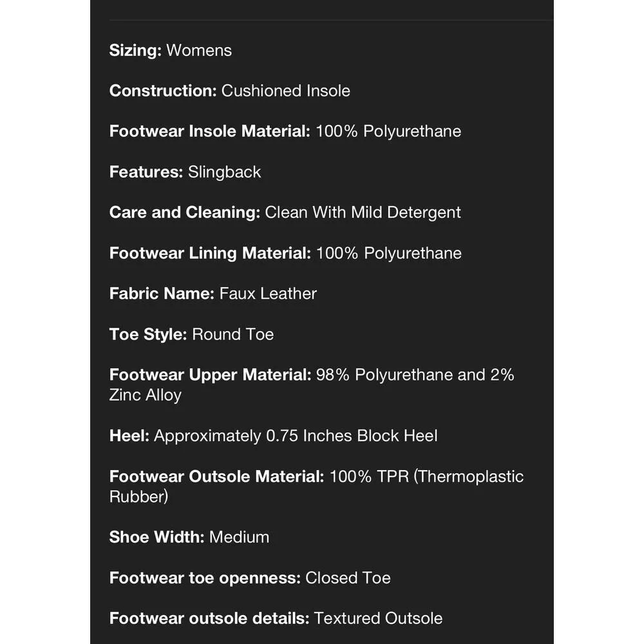This screenshot has width=644, height=644.
Task: Select the "Faux Leather" value
Action: click(269, 294)
